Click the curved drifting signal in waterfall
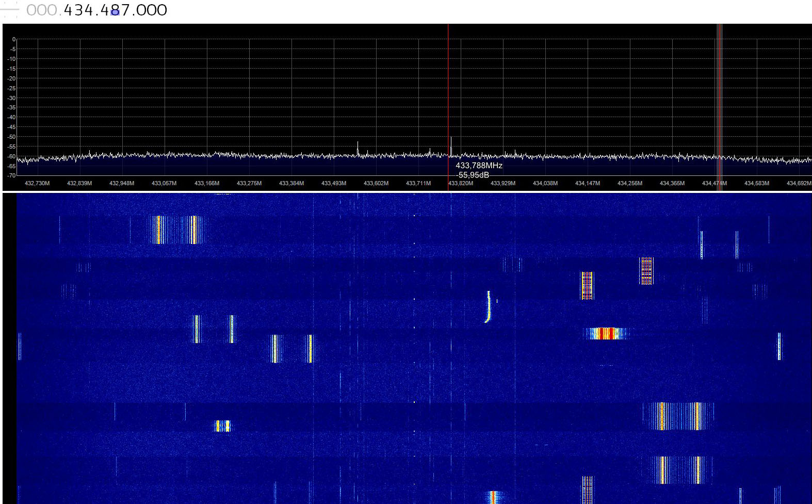 pos(488,307)
